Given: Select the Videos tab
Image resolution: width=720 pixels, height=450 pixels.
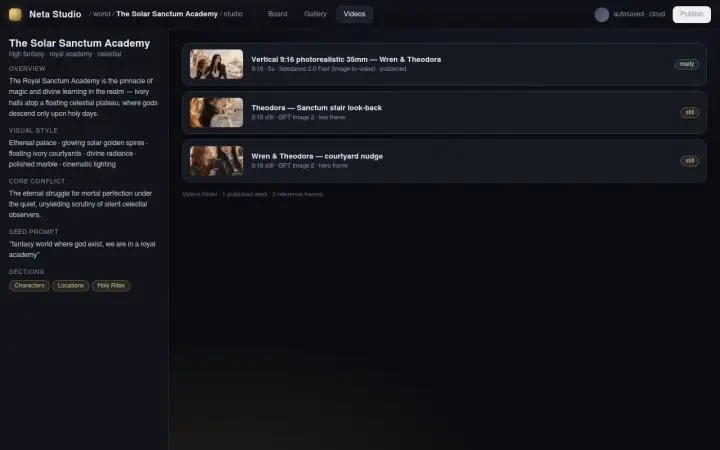Looking at the screenshot, I should [354, 14].
